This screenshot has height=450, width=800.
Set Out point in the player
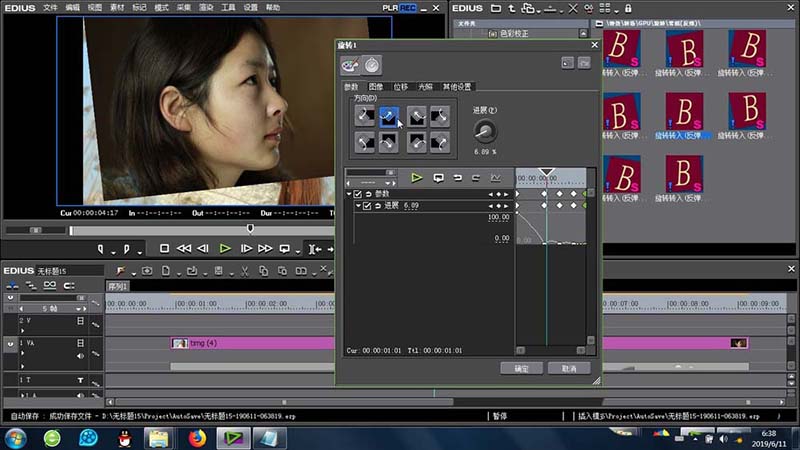click(x=127, y=249)
